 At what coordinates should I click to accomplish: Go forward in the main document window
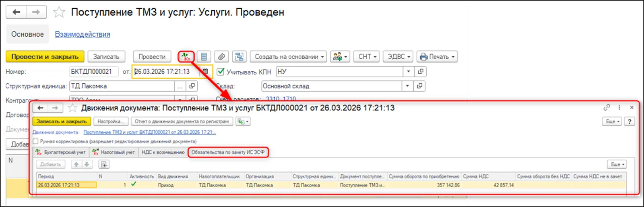tap(36, 12)
